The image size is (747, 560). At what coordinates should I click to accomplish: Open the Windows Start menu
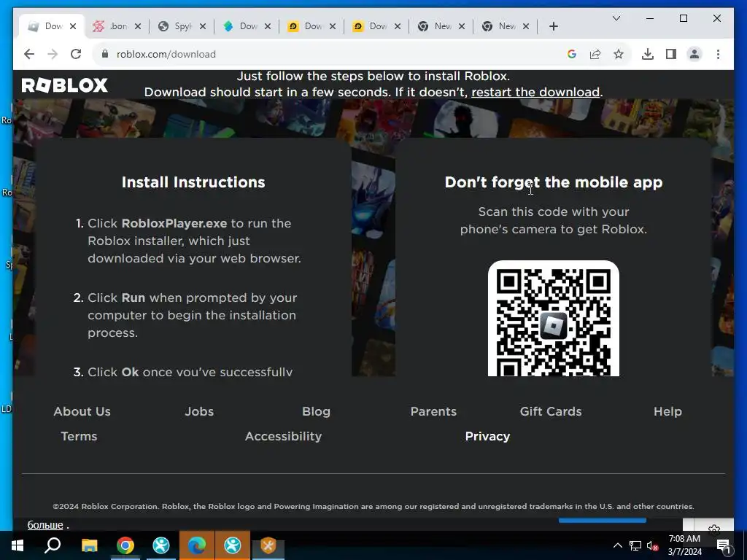[18, 545]
